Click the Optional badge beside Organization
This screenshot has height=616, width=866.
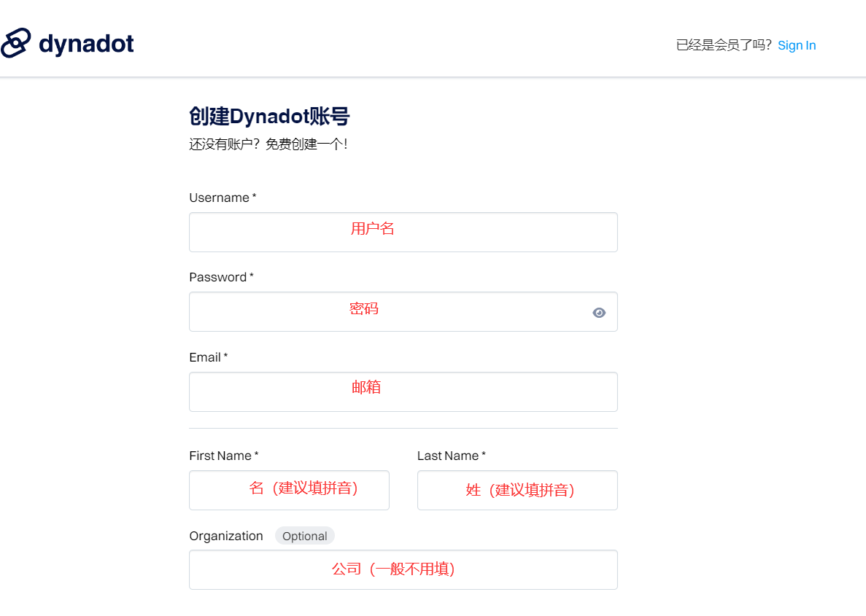pos(305,536)
